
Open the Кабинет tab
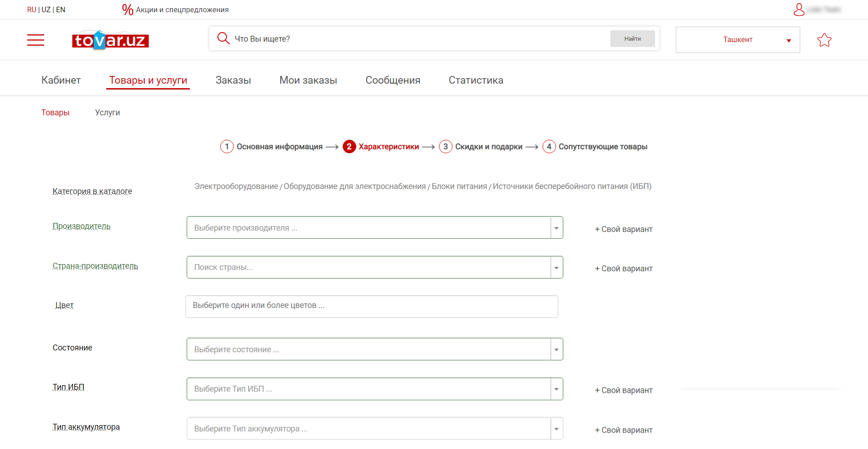coord(61,80)
